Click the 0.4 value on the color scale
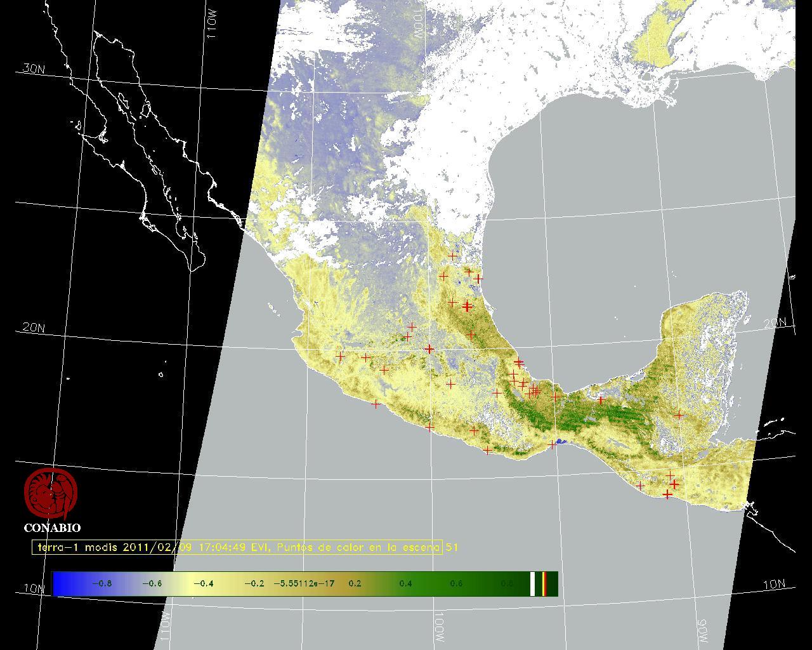The image size is (812, 650). tap(405, 583)
